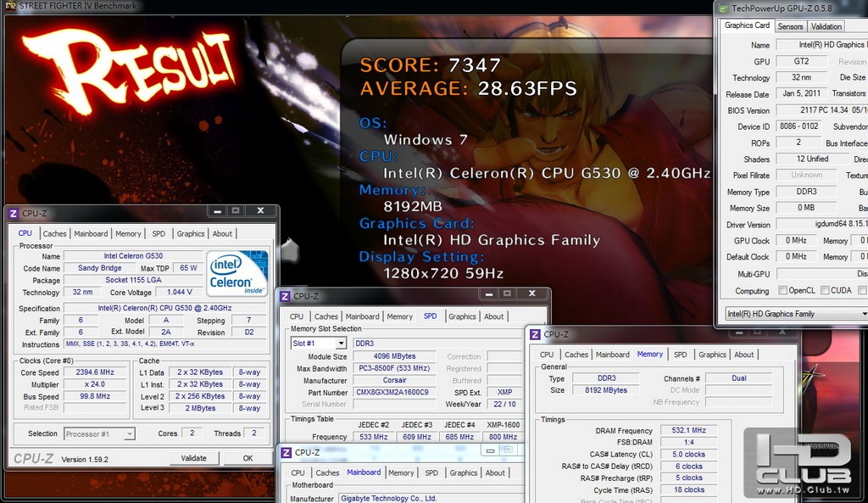Click the CMX8GX3M2A1600C9 part number field
Image resolution: width=868 pixels, height=503 pixels.
(x=394, y=393)
